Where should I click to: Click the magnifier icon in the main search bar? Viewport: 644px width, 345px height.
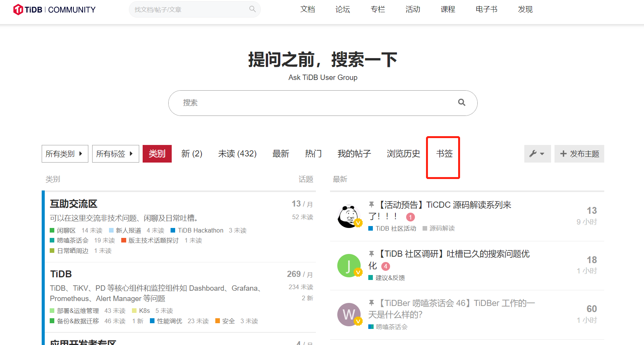[462, 103]
